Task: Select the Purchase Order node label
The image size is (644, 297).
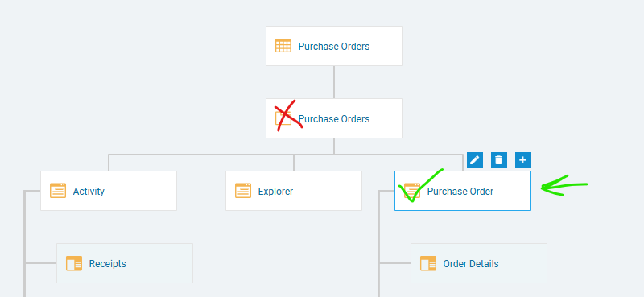Action: (x=460, y=191)
